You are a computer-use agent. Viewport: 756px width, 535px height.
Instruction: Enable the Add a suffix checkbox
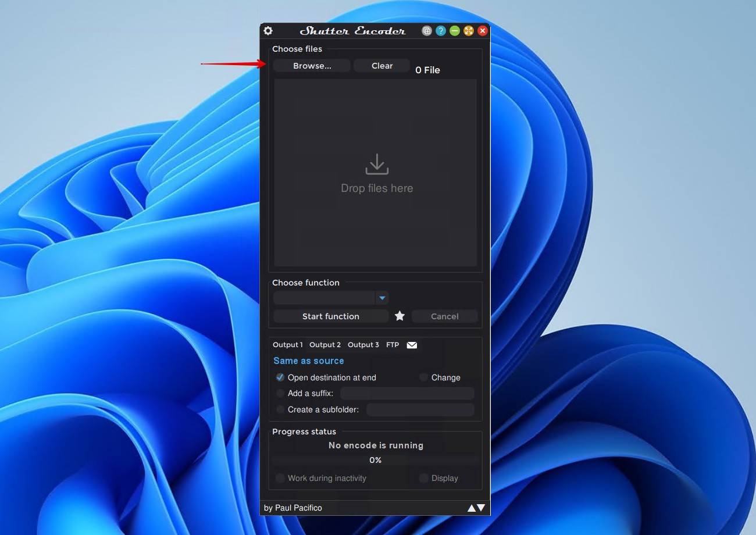pos(280,393)
